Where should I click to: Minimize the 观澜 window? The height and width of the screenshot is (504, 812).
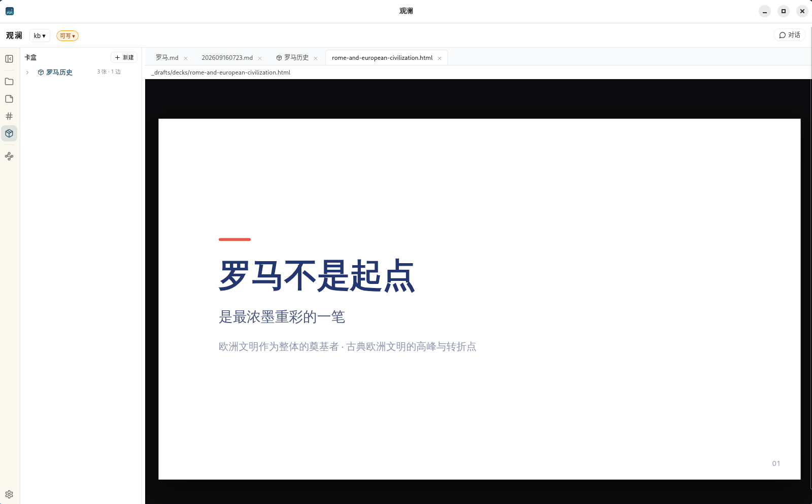click(765, 11)
